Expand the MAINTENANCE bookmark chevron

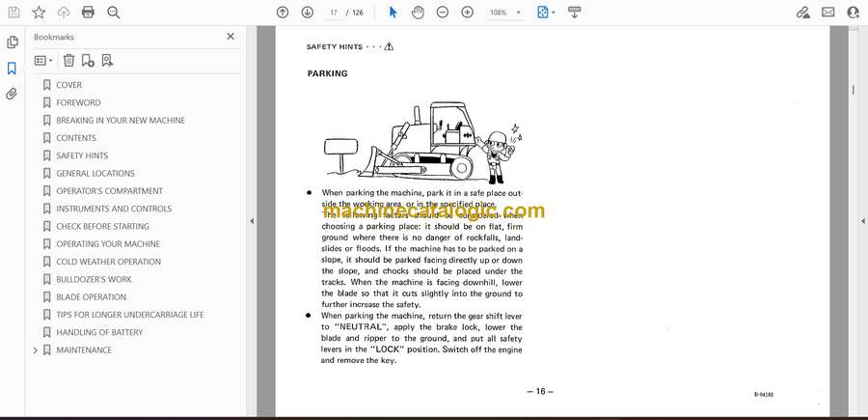pos(36,350)
